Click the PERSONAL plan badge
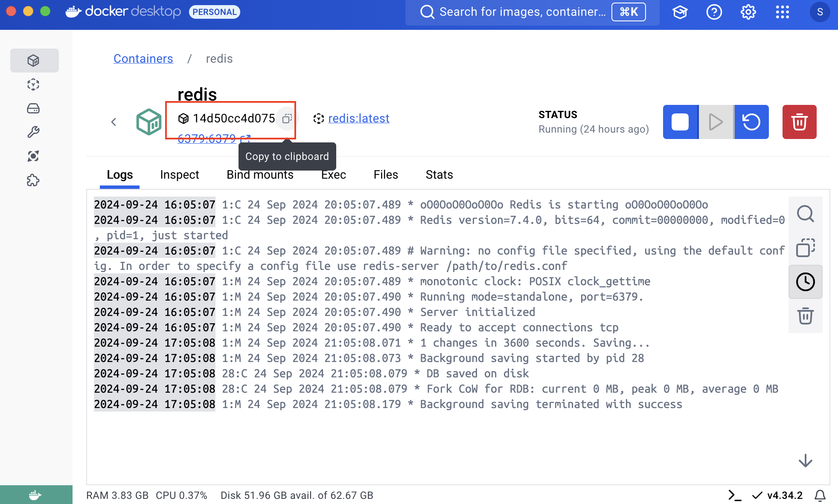This screenshot has height=504, width=838. [x=215, y=12]
